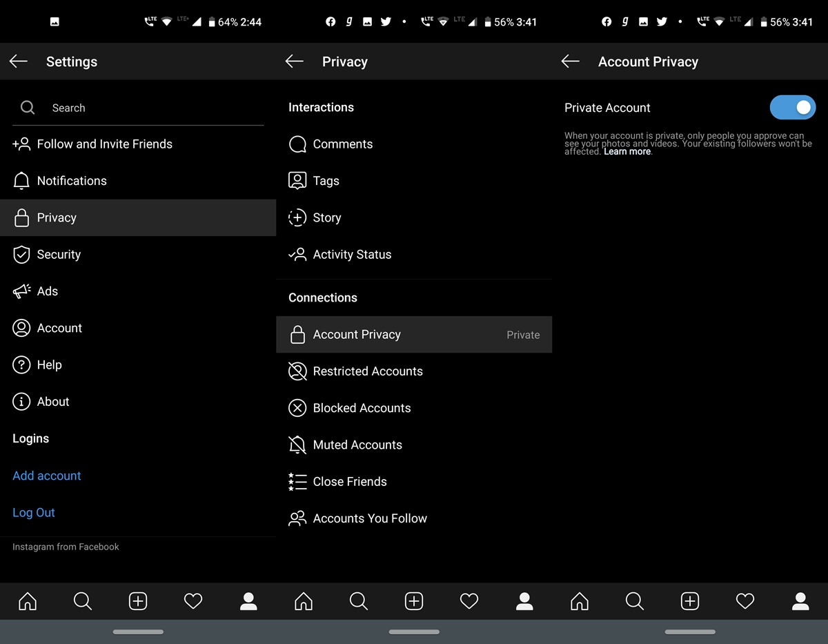Go back from the Account Privacy screen
Image resolution: width=828 pixels, height=644 pixels.
(x=571, y=61)
